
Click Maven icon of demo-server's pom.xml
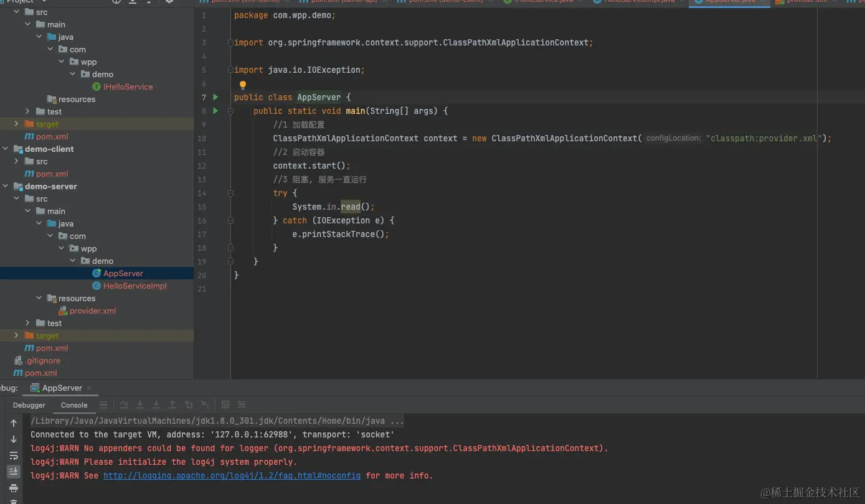29,348
